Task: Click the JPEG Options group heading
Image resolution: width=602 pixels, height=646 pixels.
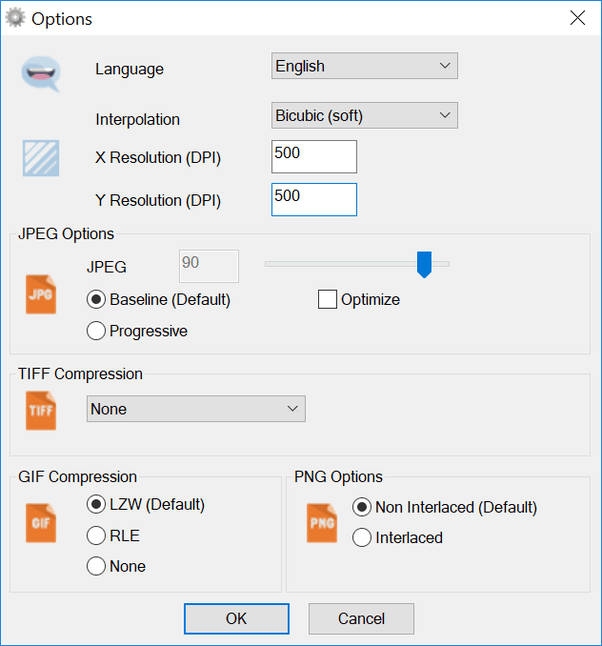Action: click(x=66, y=234)
